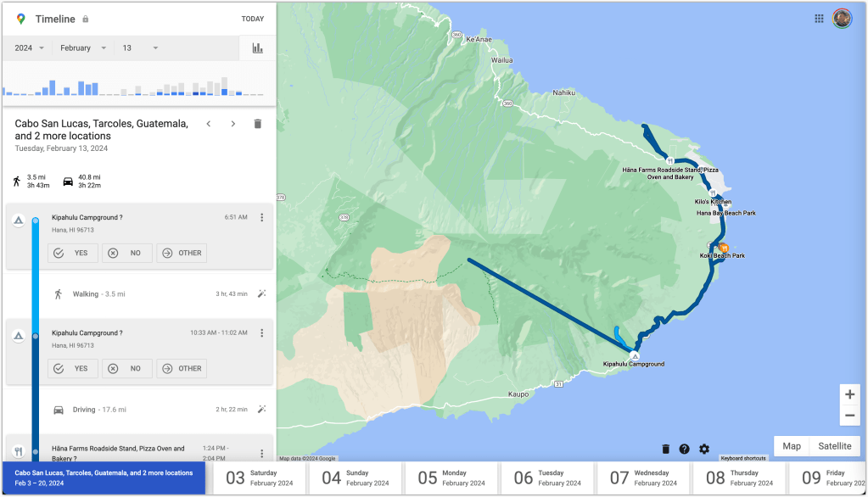Zoom in on the map
Screen dimensions: 868x497
[x=849, y=394]
